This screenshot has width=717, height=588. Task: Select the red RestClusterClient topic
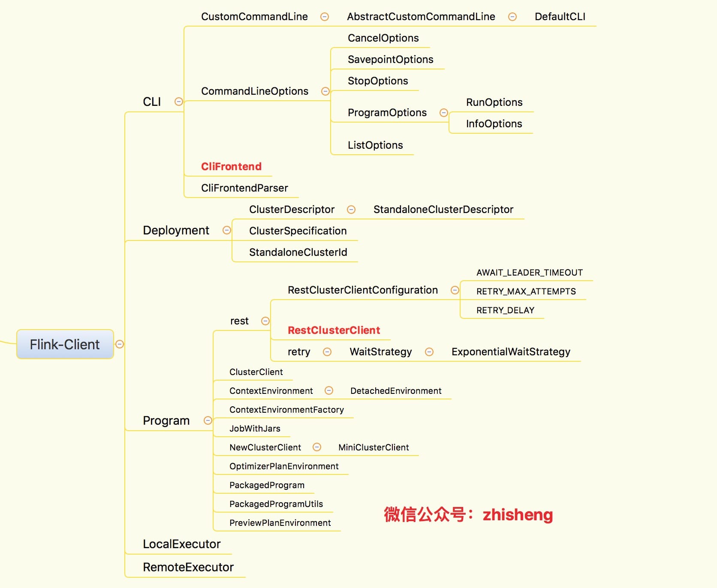[x=334, y=330]
